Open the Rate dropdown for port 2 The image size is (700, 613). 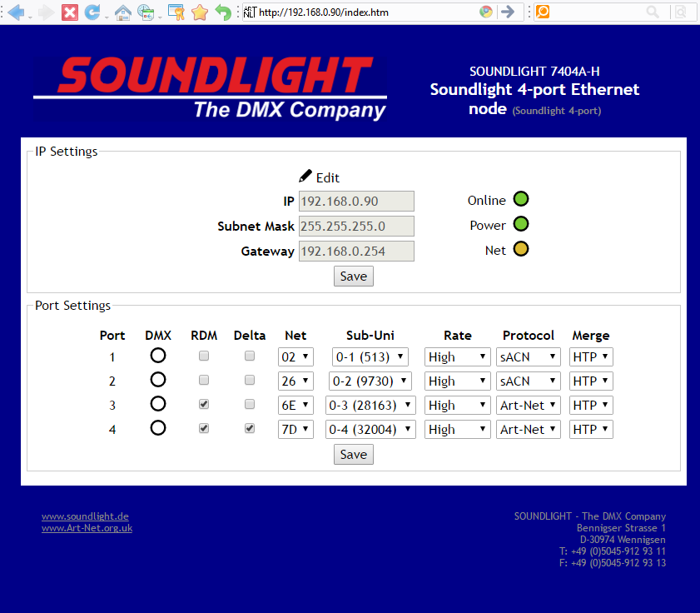coord(457,381)
